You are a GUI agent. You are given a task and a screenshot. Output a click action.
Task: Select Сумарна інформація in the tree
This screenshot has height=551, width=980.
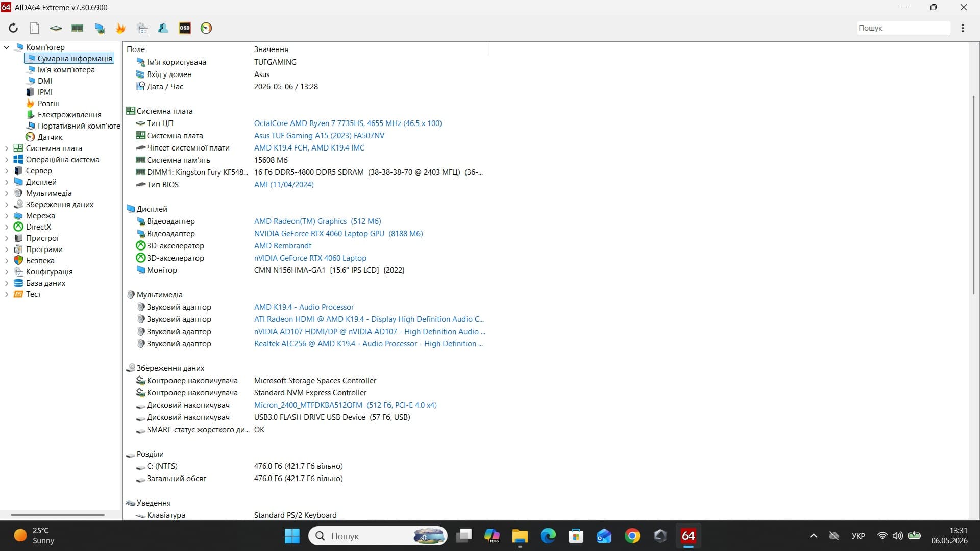click(69, 59)
